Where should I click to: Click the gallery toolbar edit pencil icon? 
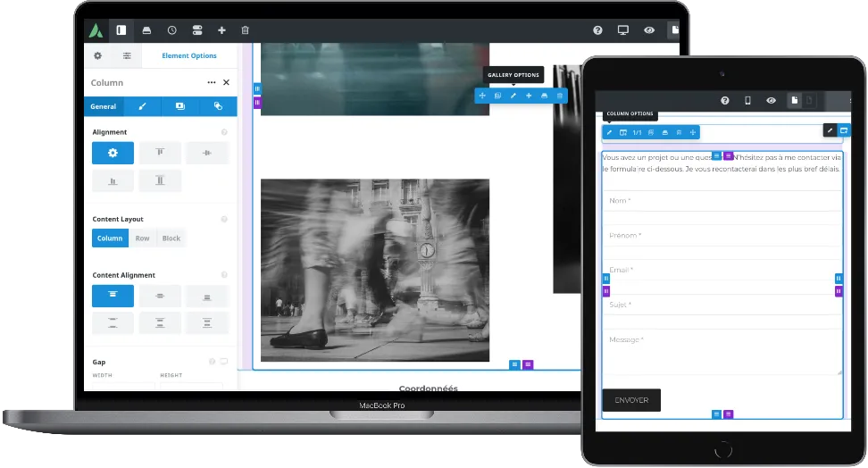coord(513,96)
